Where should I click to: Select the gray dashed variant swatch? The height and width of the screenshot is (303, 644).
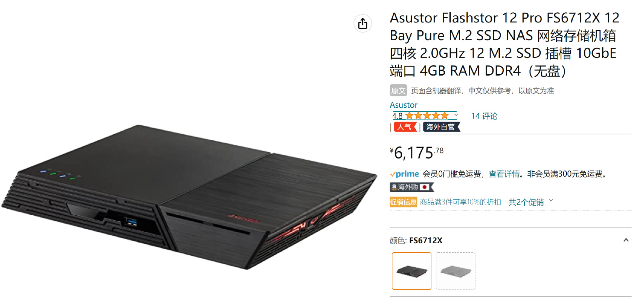point(455,271)
